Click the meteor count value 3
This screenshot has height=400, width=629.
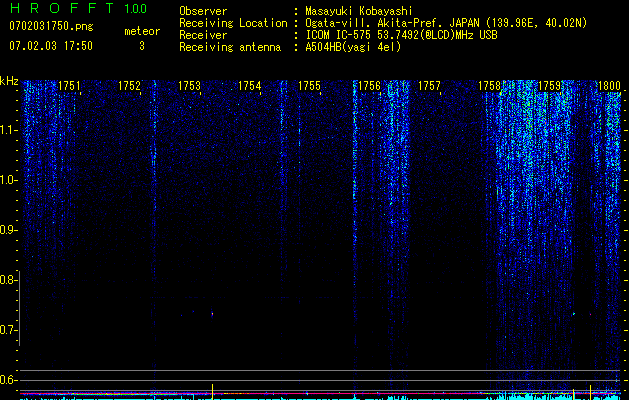pos(142,46)
